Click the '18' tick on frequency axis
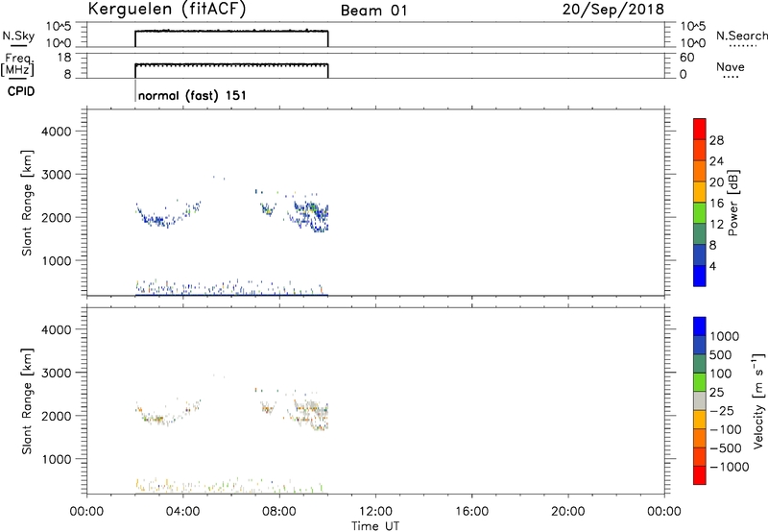The image size is (768, 532). 65,58
